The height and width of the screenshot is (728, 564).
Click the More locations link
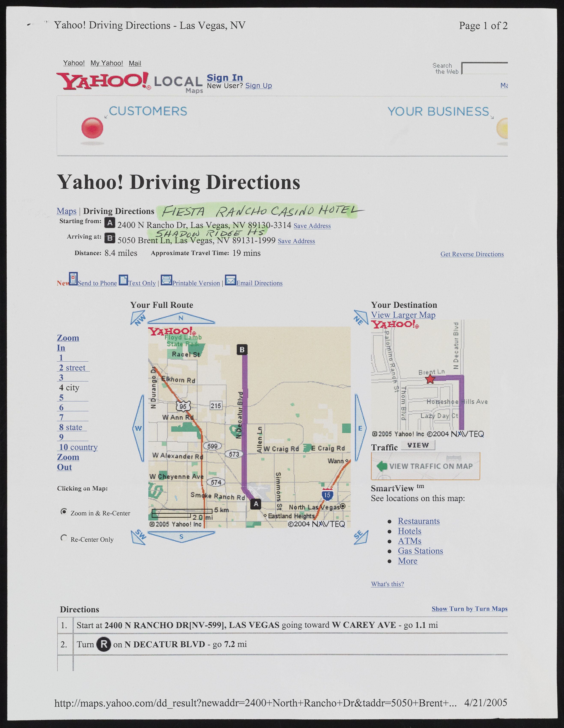[x=408, y=561]
